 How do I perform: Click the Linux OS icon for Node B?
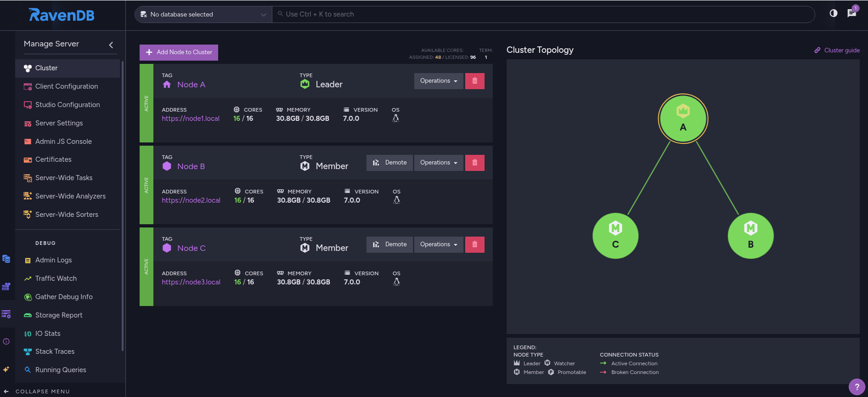pyautogui.click(x=396, y=200)
